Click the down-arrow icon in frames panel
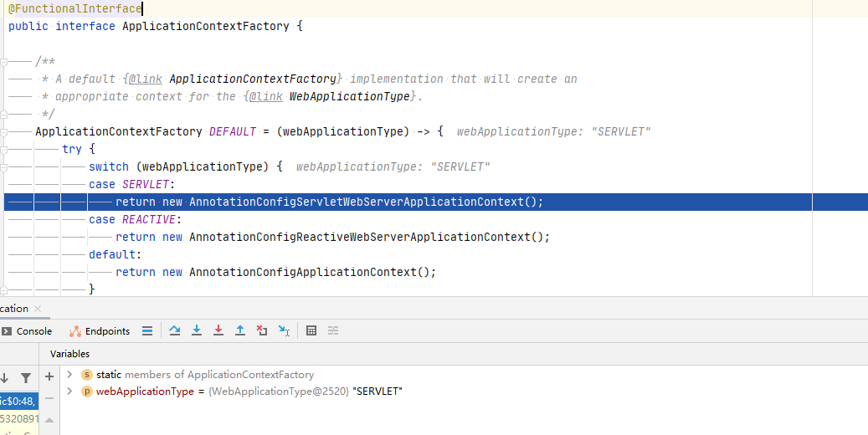868x435 pixels. click(4, 378)
